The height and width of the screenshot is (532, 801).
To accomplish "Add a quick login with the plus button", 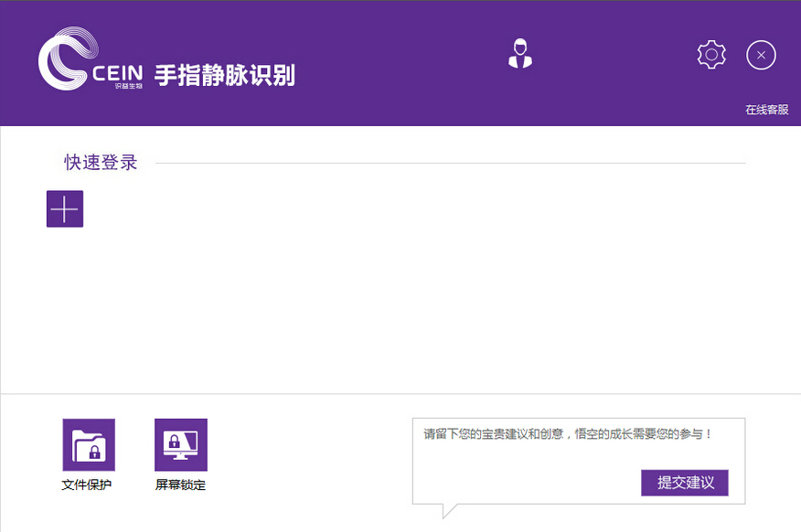I will [x=65, y=208].
